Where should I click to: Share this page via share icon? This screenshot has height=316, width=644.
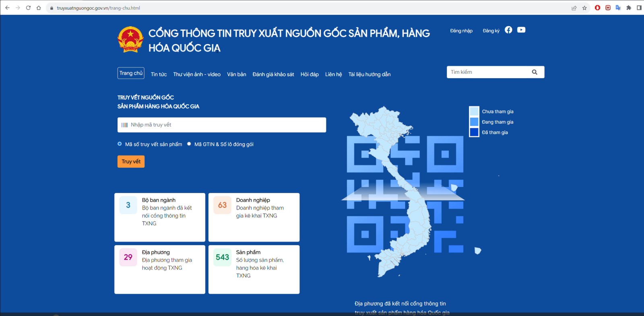(x=574, y=8)
